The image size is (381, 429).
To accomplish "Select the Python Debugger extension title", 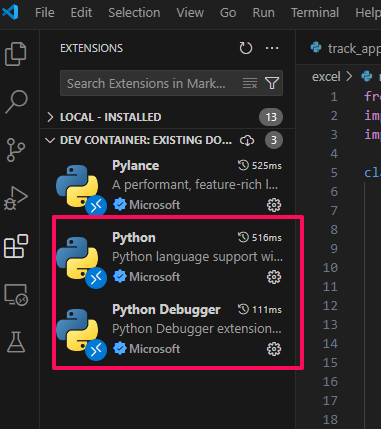I will click(166, 310).
